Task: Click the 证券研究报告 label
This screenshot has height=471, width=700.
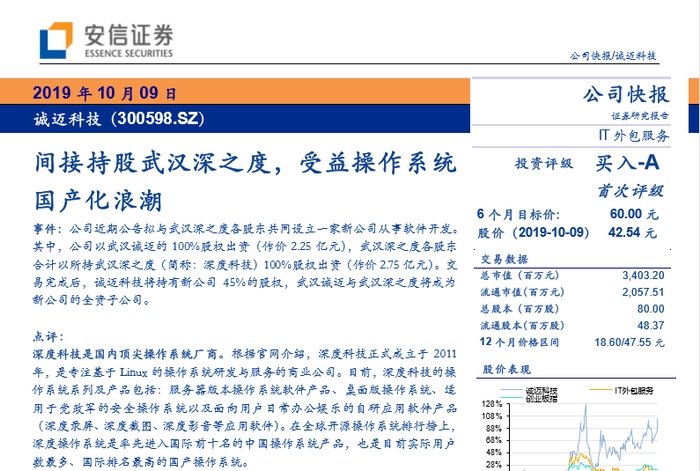Action: coord(640,116)
